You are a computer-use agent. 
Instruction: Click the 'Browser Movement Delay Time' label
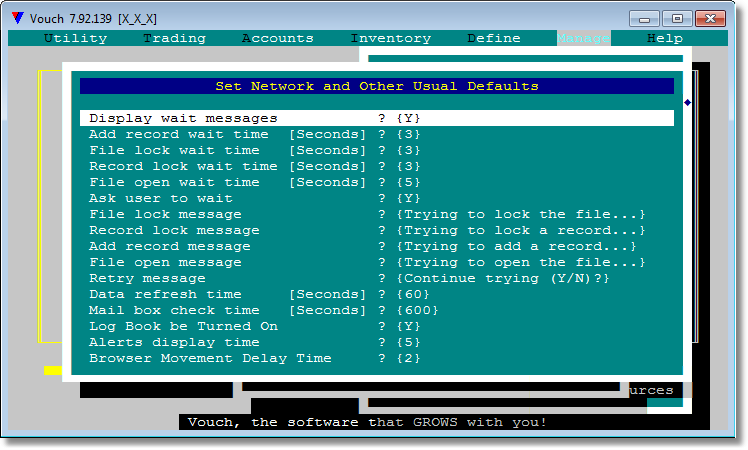pos(210,358)
